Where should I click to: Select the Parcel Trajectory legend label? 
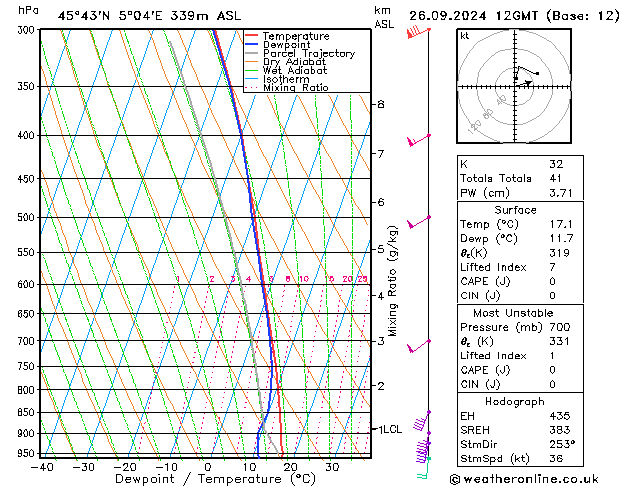309,53
